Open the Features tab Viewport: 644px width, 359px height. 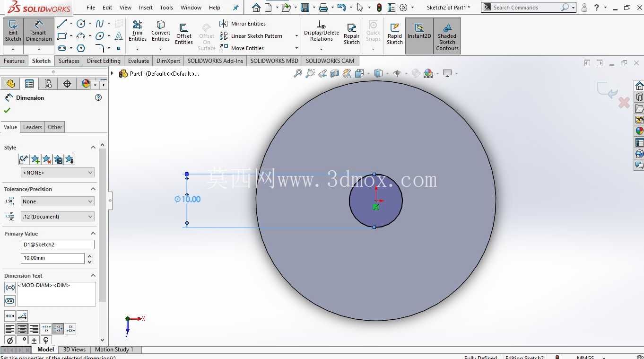[14, 61]
